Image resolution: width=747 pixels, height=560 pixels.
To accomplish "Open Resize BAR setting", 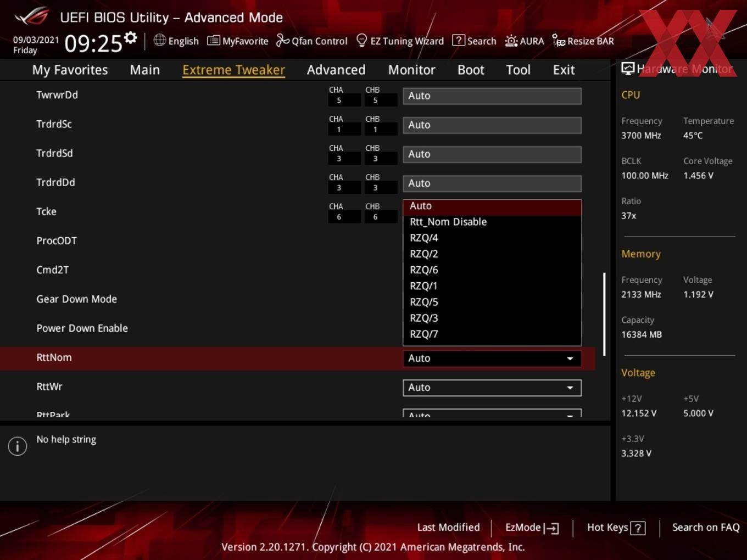I will [583, 41].
